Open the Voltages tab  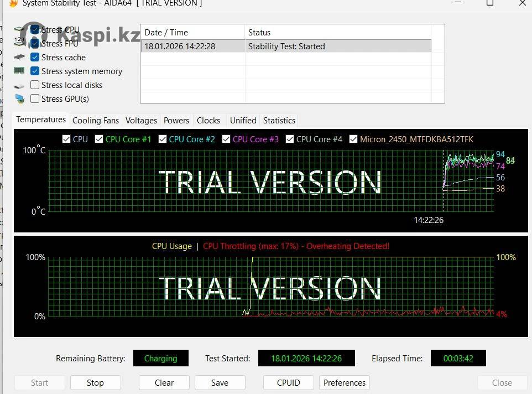click(x=141, y=121)
